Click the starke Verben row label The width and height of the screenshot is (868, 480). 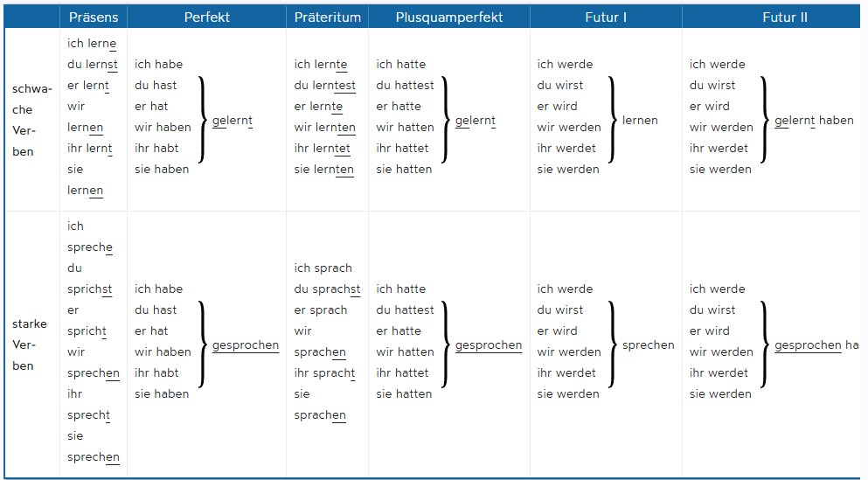point(30,345)
